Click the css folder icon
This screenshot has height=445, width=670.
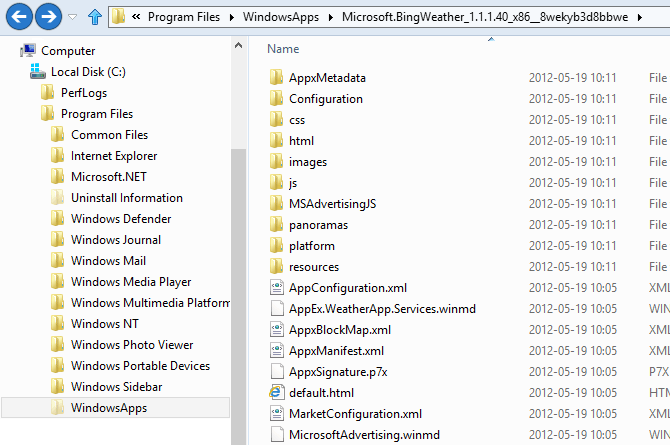(276, 119)
